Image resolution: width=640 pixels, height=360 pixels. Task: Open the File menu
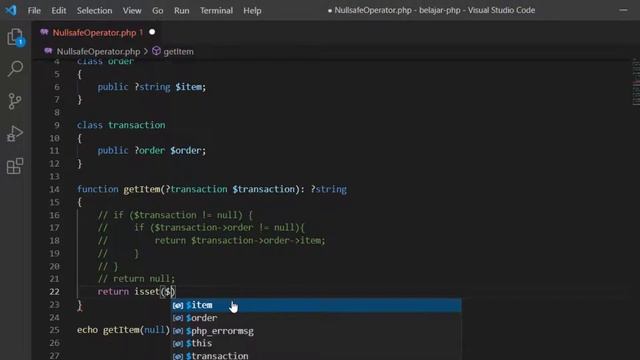coord(34,11)
